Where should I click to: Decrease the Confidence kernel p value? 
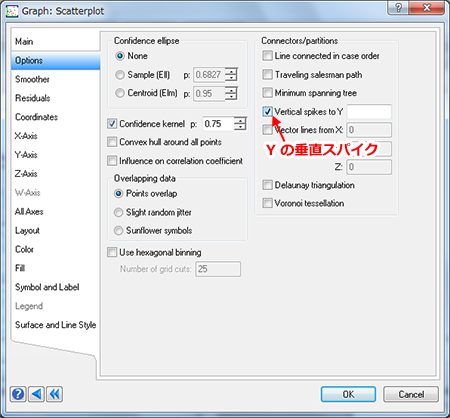[240, 127]
